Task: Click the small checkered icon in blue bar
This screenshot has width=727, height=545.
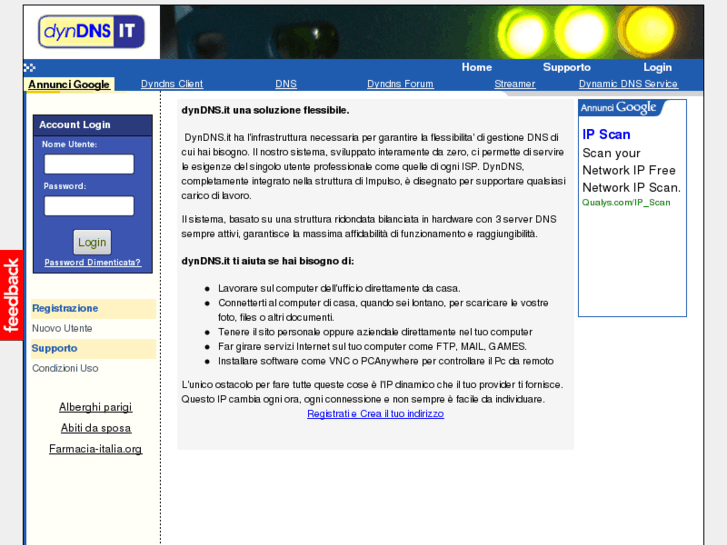Action: pos(30,68)
